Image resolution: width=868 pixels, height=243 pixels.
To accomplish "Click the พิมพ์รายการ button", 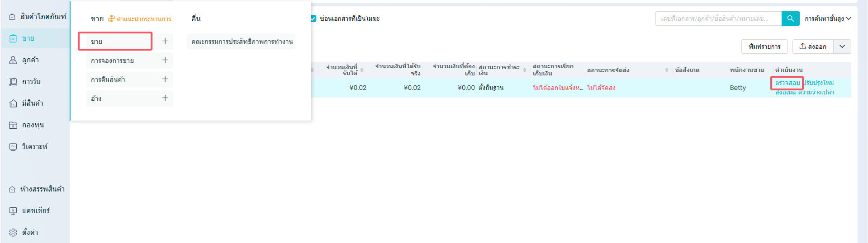I will pos(764,47).
